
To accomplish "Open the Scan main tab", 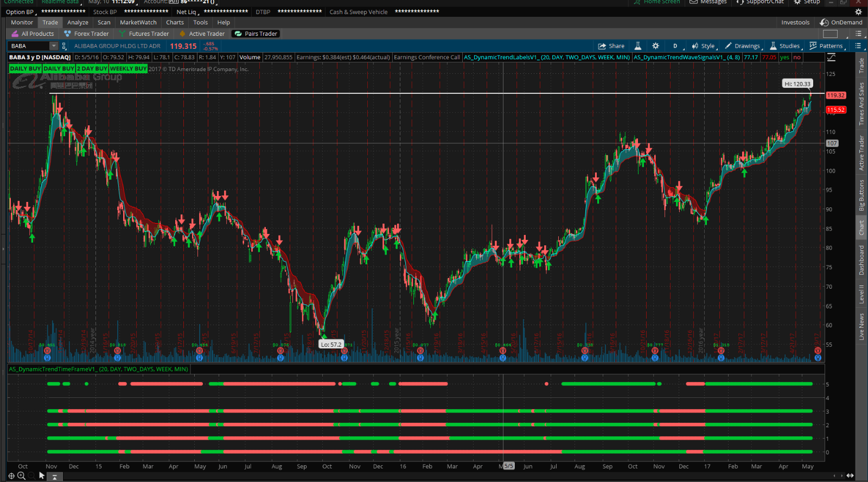I will pos(104,22).
